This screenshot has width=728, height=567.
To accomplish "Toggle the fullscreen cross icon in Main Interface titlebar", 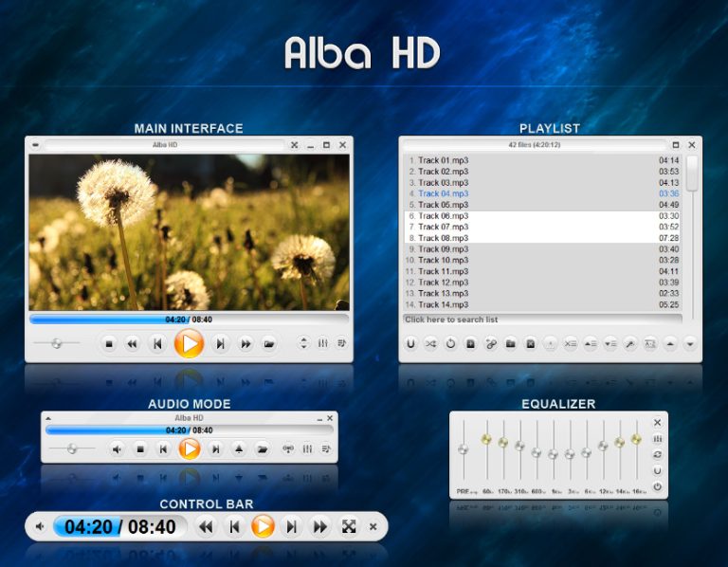I will tap(295, 145).
